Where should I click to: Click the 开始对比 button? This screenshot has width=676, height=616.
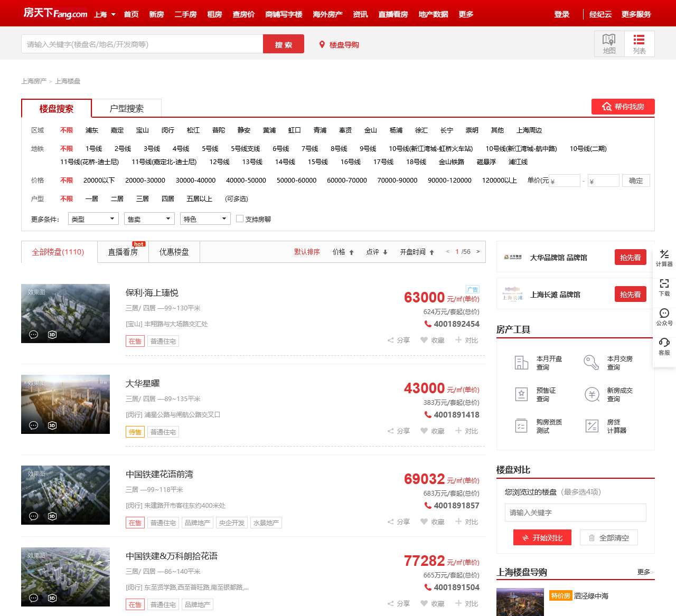(542, 538)
